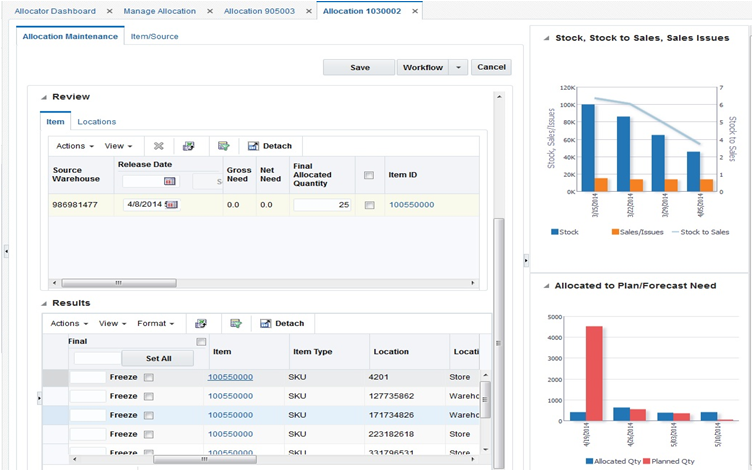The image size is (753, 471).
Task: Click the Review table horizontal scrollbar thumb
Action: (119, 283)
